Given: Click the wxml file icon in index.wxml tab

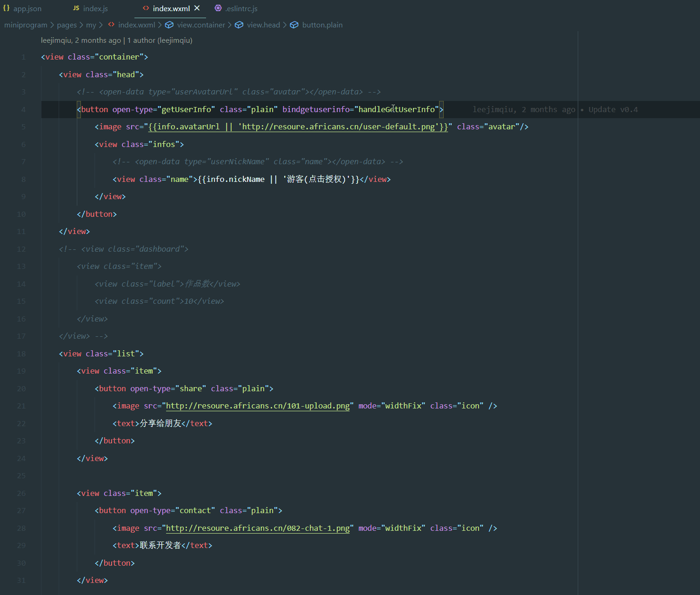Looking at the screenshot, I should [x=146, y=8].
